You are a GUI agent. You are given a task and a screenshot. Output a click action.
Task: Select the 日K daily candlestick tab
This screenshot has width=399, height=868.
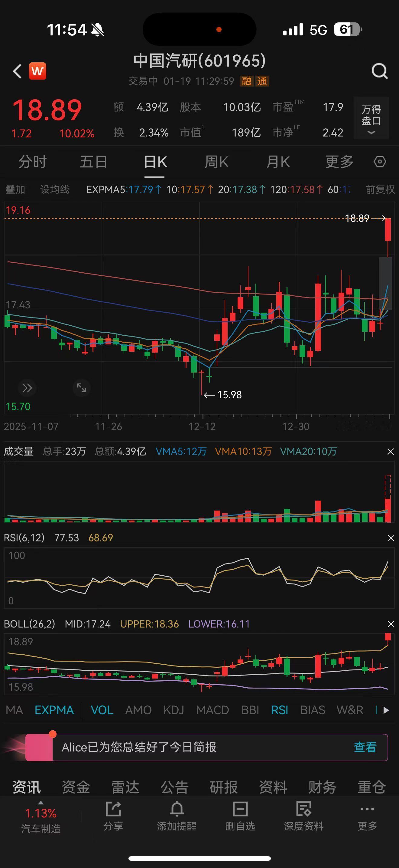155,162
